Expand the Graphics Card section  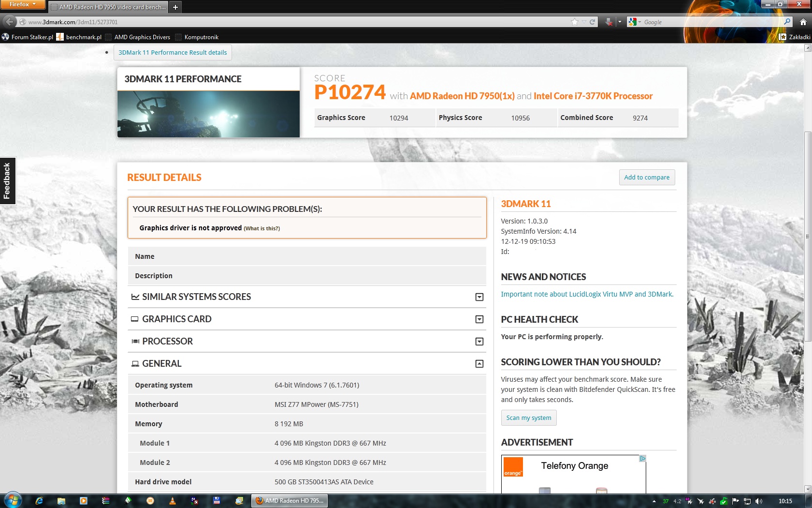[479, 319]
